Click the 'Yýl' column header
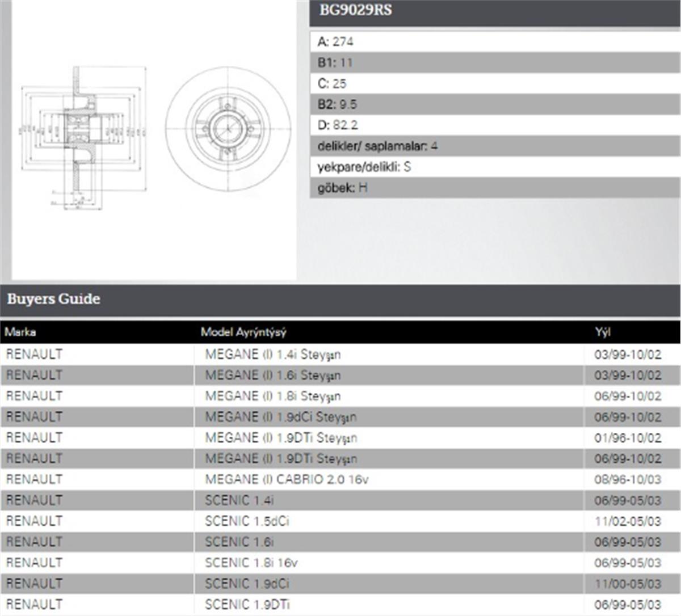The height and width of the screenshot is (616, 681). pyautogui.click(x=603, y=332)
